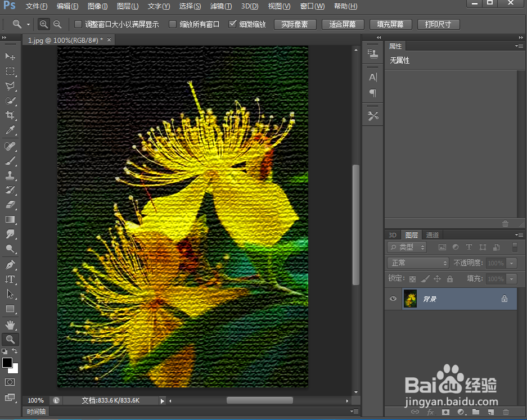Open the 文件(F) menu
The width and height of the screenshot is (527, 420).
37,6
